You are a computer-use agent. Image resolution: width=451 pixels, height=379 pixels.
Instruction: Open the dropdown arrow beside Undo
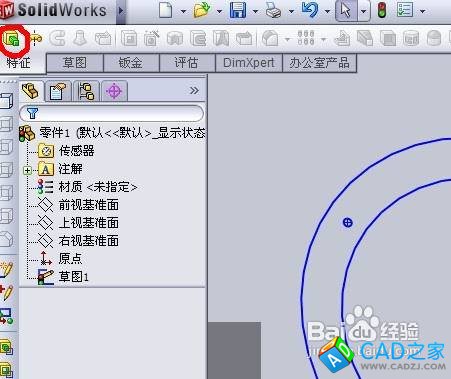pos(327,11)
